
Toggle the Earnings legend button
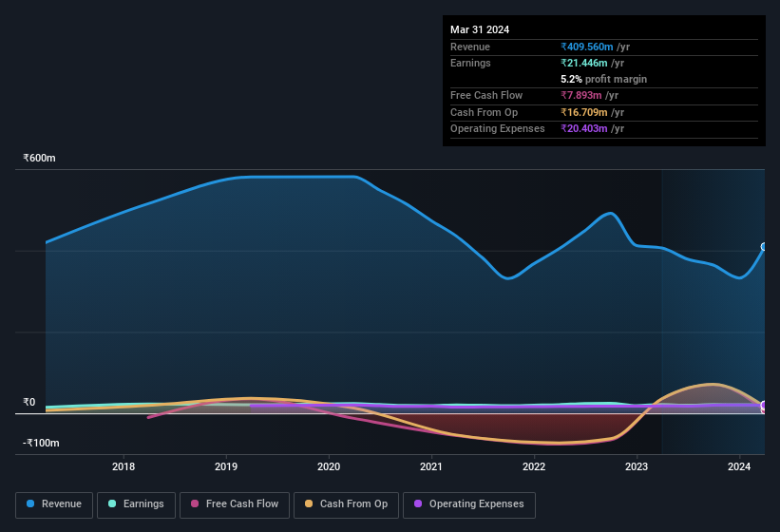(x=136, y=505)
